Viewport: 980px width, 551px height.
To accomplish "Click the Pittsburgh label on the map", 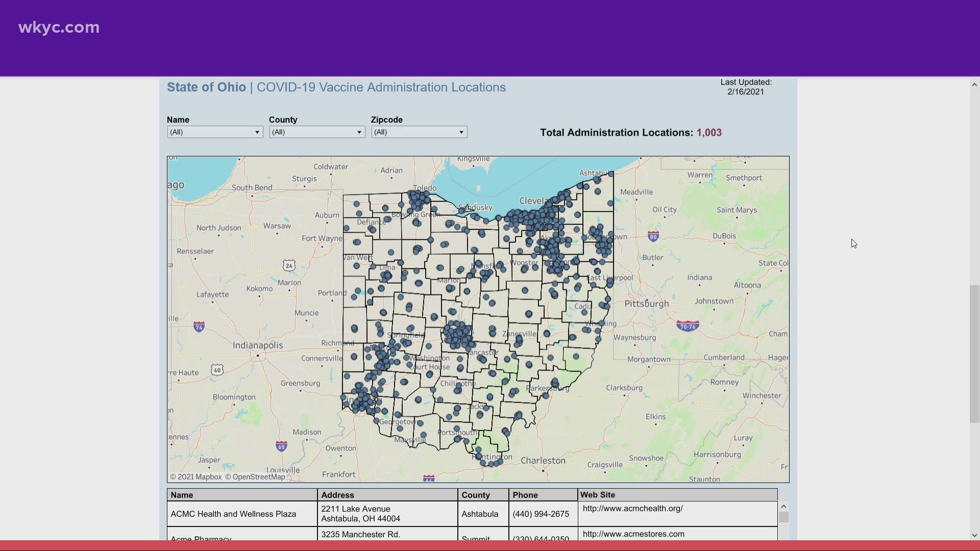I will tap(647, 304).
